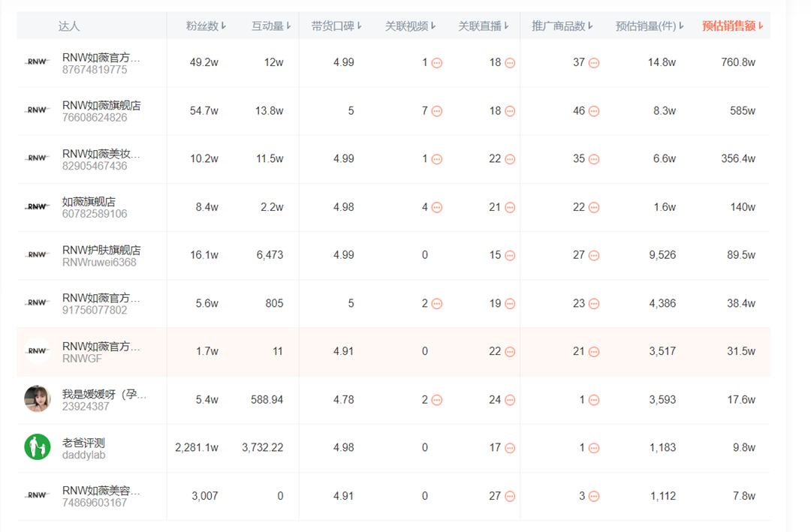Viewport: 811px width, 532px height.
Task: Show products icon for 74869603167 row
Action: point(594,496)
